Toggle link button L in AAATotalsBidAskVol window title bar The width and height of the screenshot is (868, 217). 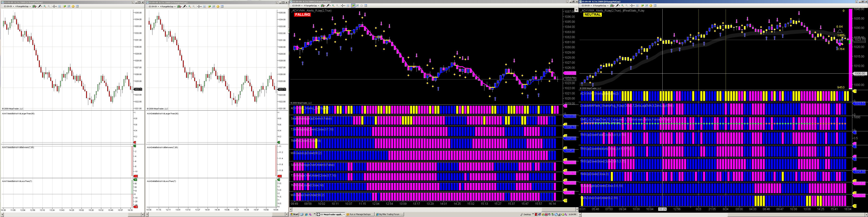[x=133, y=2]
